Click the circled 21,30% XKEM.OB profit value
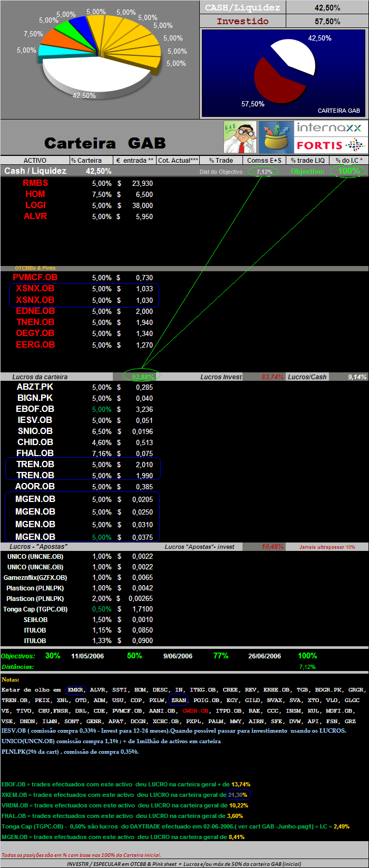The height and width of the screenshot is (868, 369). pyautogui.click(x=239, y=795)
